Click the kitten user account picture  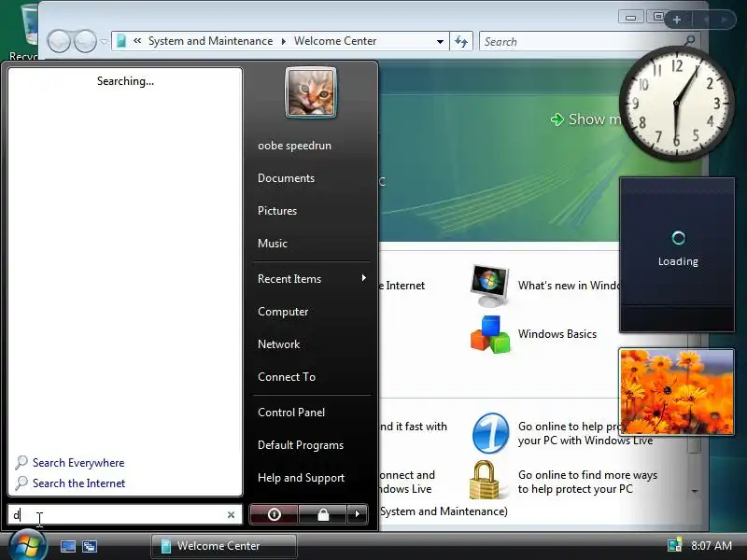tap(311, 92)
